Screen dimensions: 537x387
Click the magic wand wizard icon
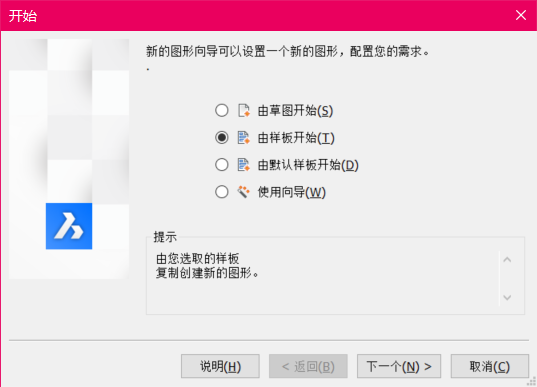coord(244,192)
